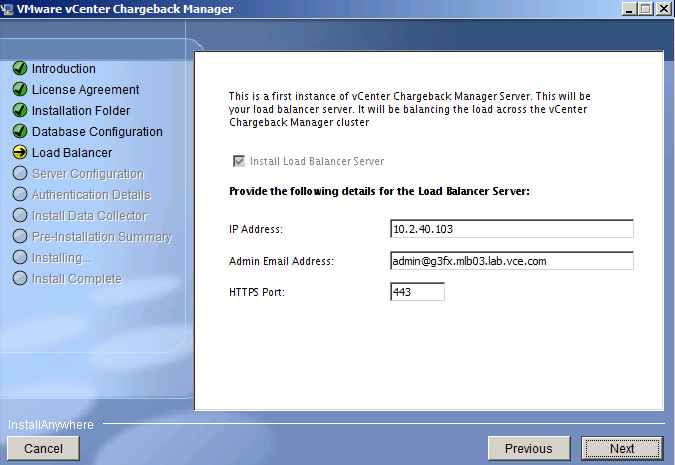Viewport: 675px width, 465px height.
Task: Select the Authentication Details step label
Action: [x=91, y=195]
